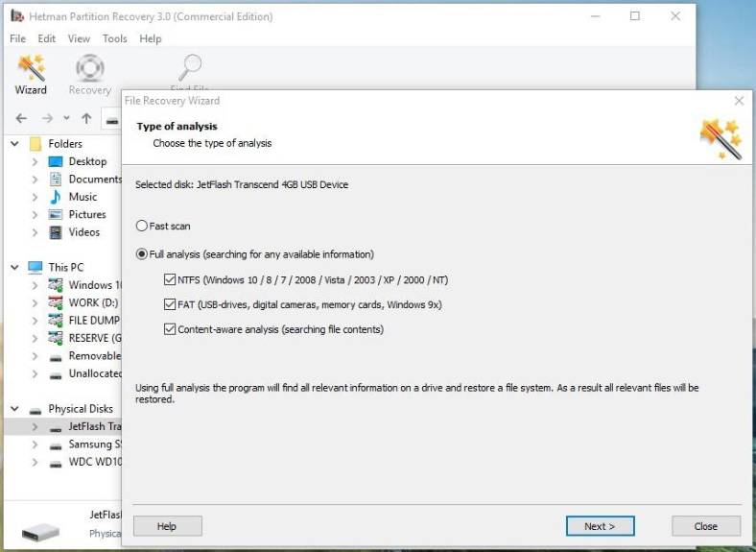Click the Hetman app icon in title bar
Image resolution: width=756 pixels, height=552 pixels.
(17, 16)
